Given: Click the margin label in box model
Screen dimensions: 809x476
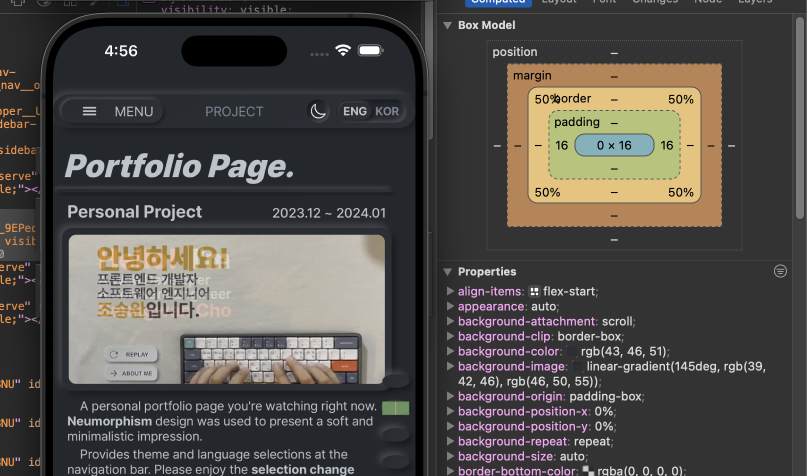Looking at the screenshot, I should tap(532, 76).
